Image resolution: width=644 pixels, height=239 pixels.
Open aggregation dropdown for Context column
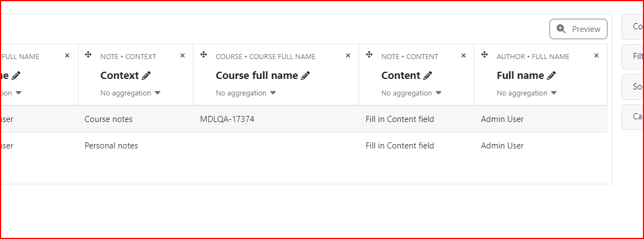(x=130, y=93)
